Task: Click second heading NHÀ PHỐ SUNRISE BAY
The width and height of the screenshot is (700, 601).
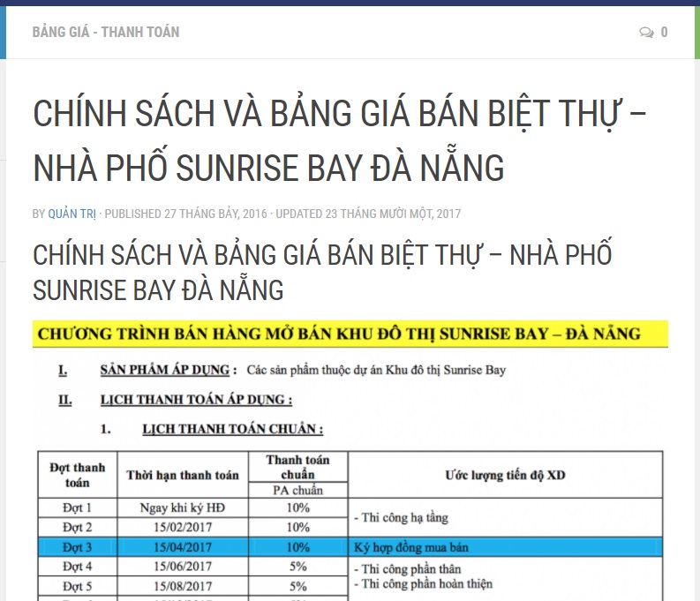Action: tap(322, 273)
